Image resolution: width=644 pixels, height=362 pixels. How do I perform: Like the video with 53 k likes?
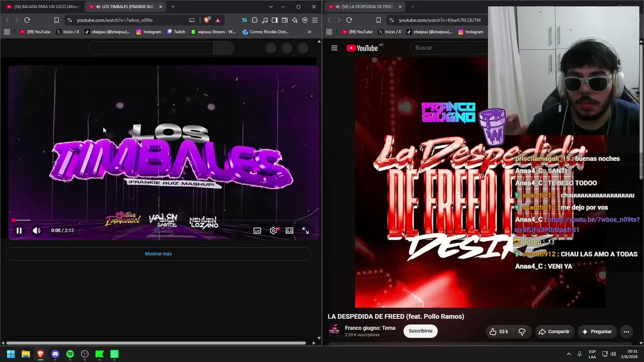pos(499,331)
